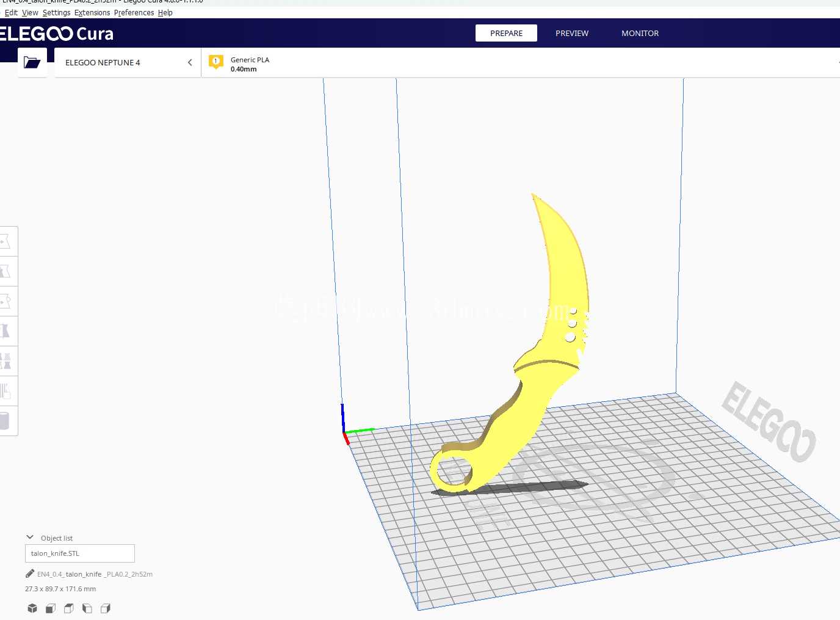Switch to left side view cube icon
Viewport: 840px width, 620px height.
click(87, 608)
